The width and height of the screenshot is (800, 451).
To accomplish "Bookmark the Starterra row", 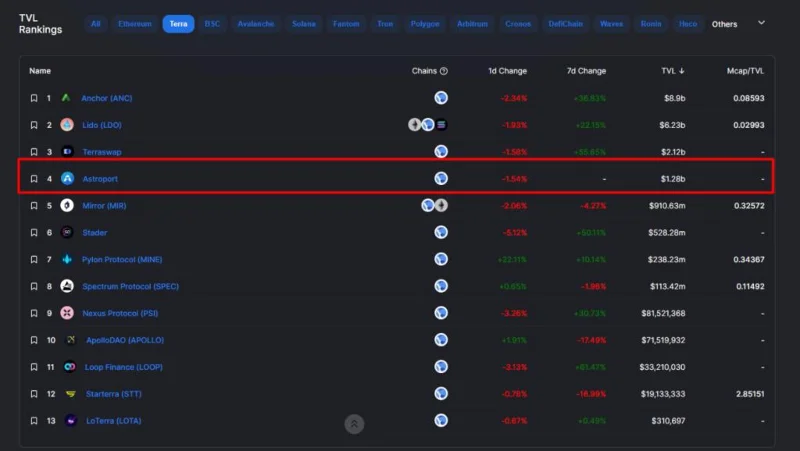I will 34,394.
